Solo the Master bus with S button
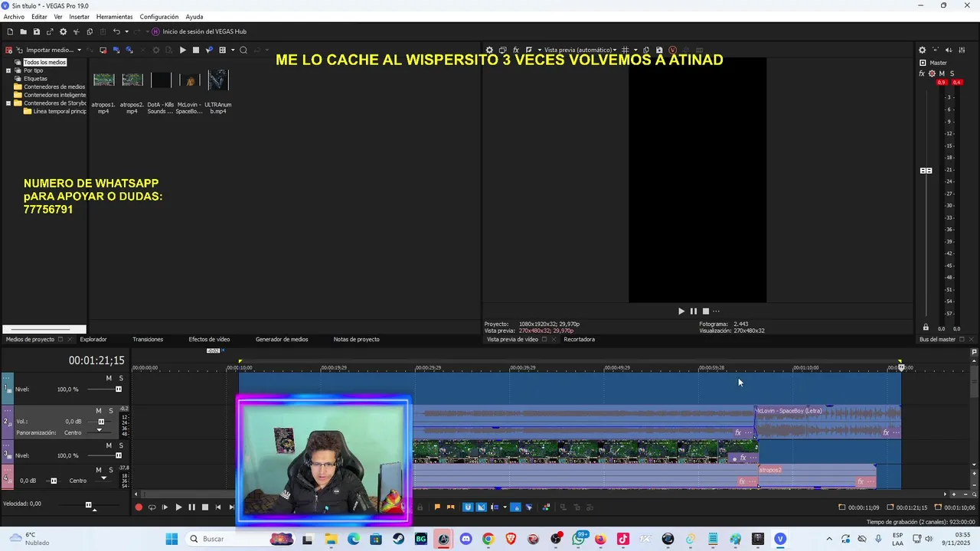This screenshot has width=980, height=551. (952, 73)
